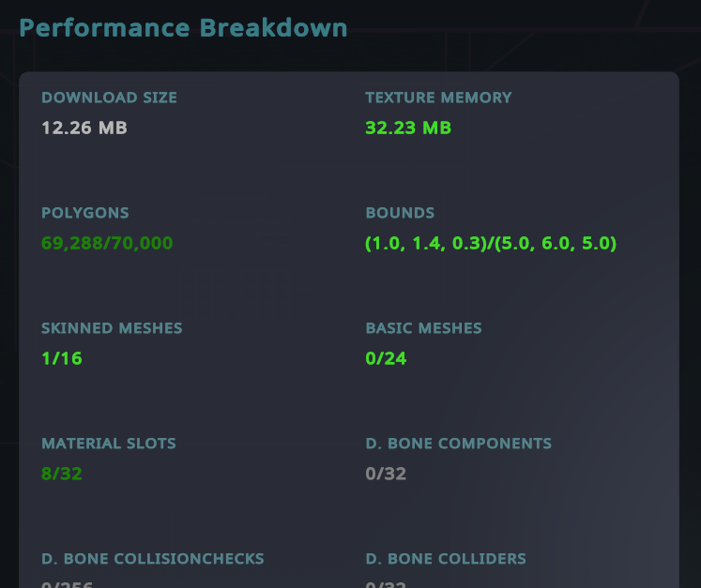Select the 8/32 material slots value
Image resolution: width=701 pixels, height=588 pixels.
pyautogui.click(x=62, y=474)
